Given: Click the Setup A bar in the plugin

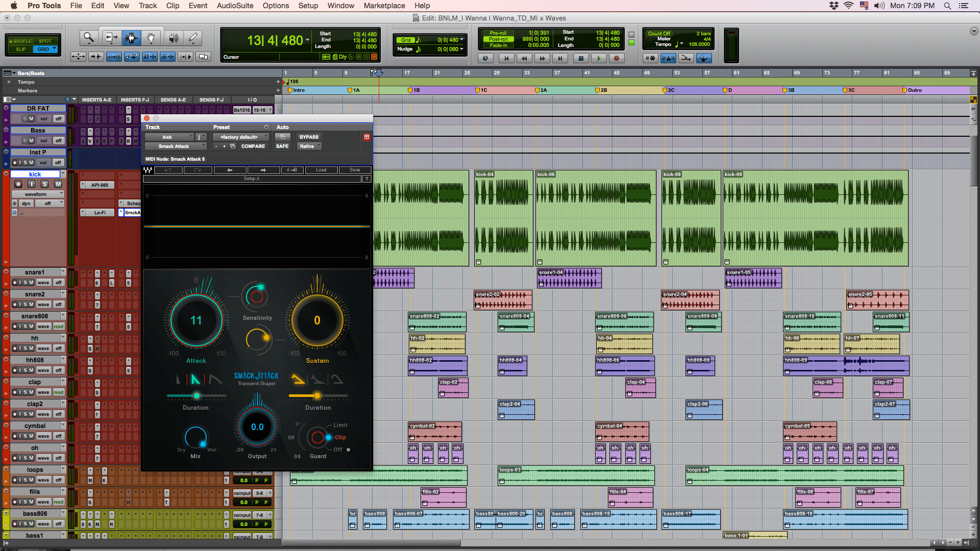Looking at the screenshot, I should pos(252,179).
